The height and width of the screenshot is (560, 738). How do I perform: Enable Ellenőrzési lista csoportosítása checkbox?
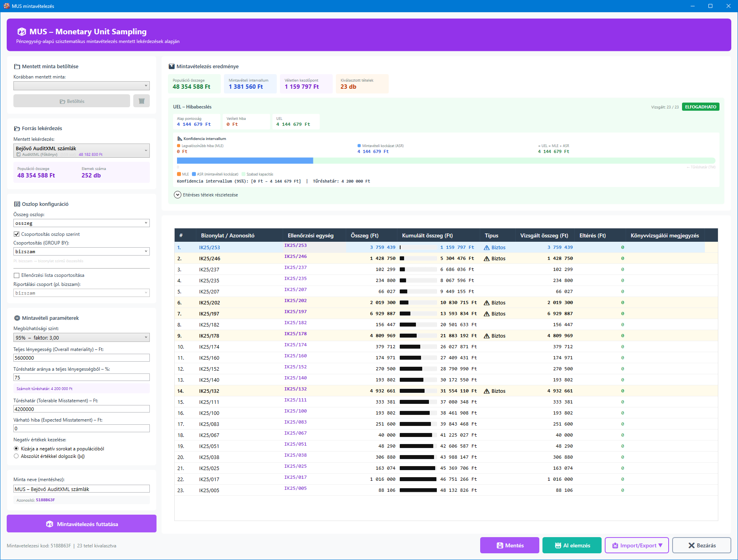tap(17, 275)
